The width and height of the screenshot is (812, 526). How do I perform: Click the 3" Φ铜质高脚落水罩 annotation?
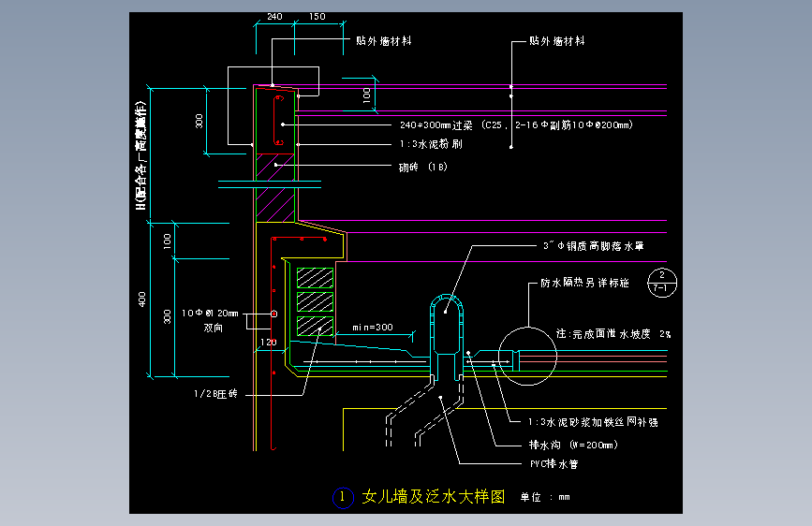(x=594, y=246)
